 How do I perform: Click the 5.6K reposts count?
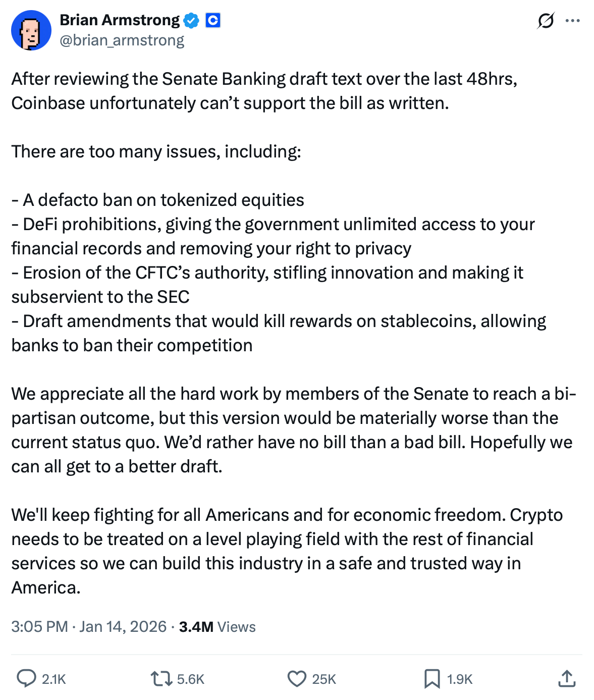[x=191, y=679]
